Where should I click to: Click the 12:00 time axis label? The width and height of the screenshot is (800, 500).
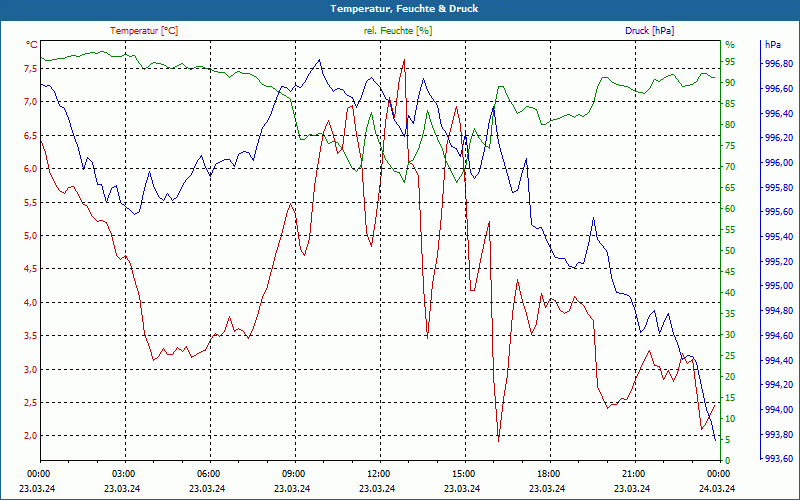coord(378,474)
